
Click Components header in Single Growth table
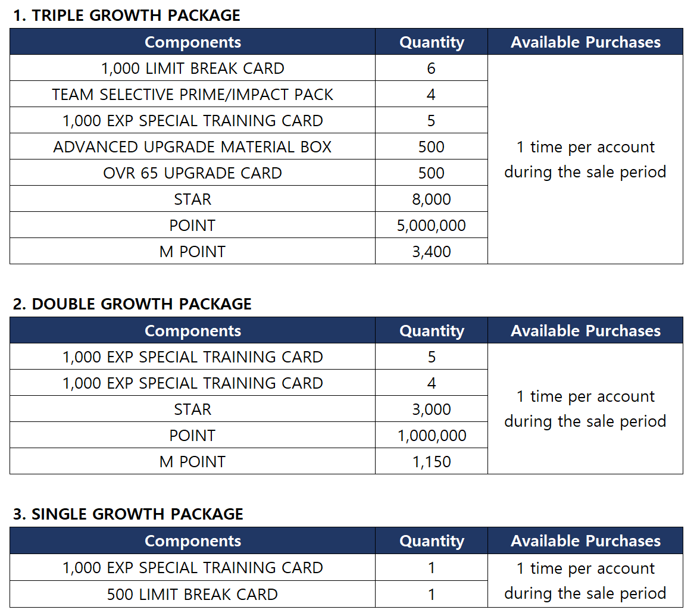[x=192, y=541]
